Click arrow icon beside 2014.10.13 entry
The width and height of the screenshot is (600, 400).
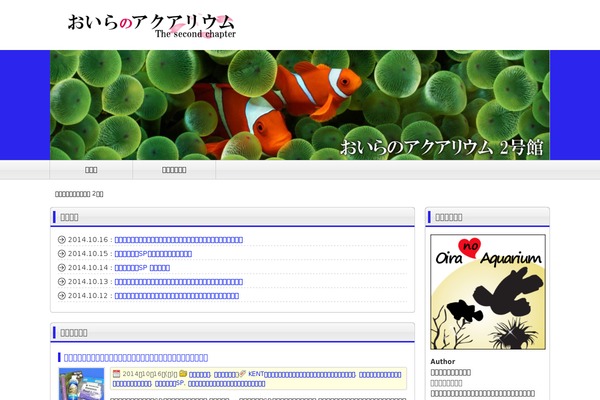coord(62,281)
